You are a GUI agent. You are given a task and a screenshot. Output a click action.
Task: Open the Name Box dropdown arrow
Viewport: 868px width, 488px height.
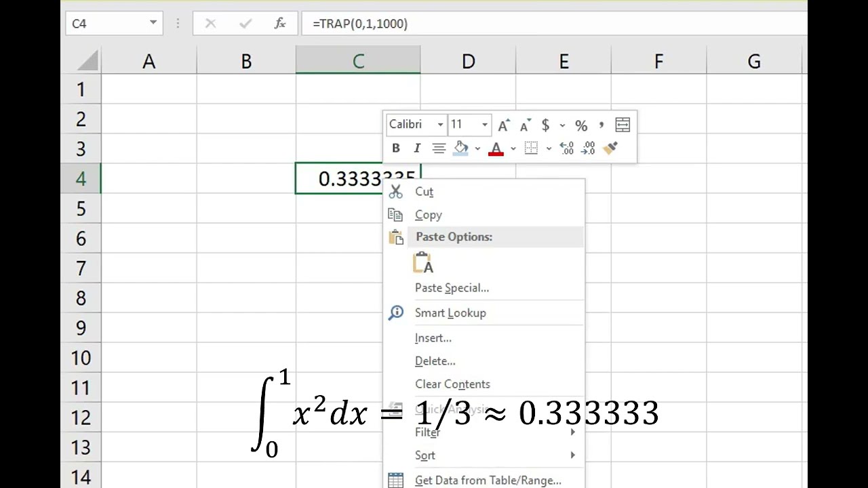[153, 24]
